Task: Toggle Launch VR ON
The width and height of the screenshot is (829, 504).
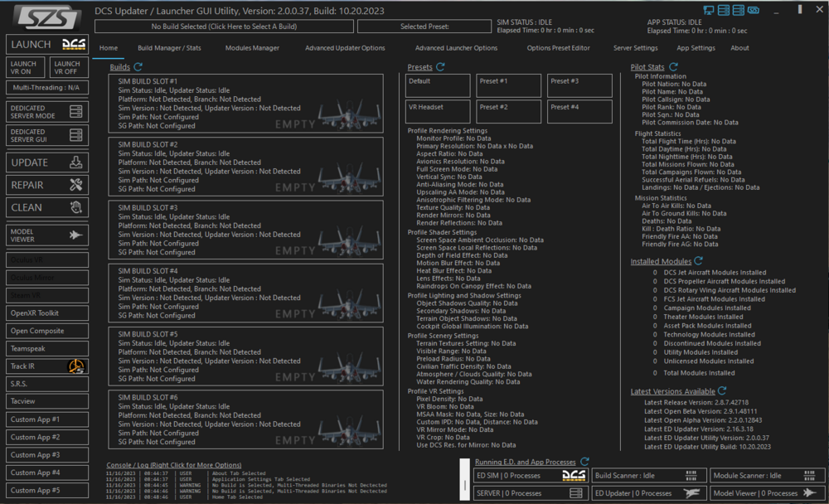Action: tap(26, 67)
